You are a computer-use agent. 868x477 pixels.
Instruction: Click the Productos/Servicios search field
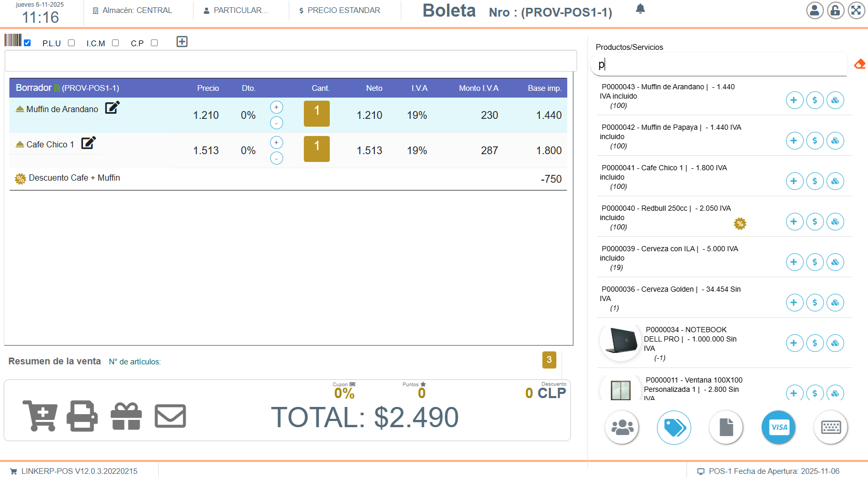click(718, 65)
